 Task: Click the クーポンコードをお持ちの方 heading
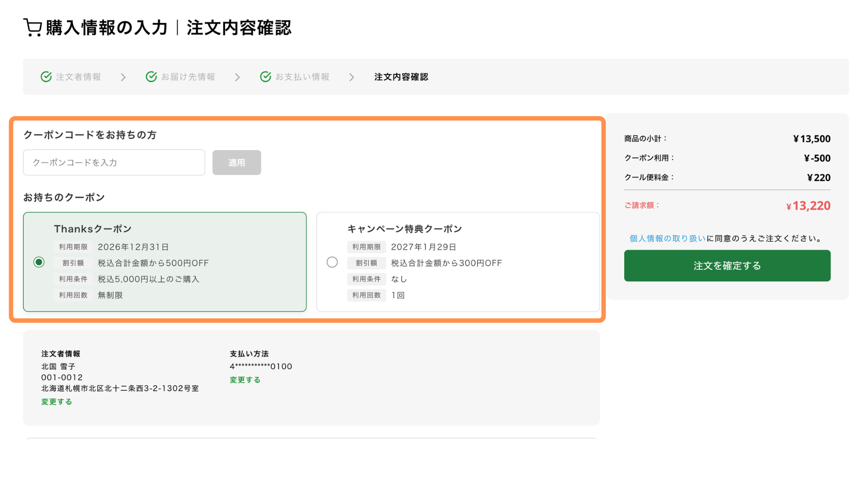[x=90, y=135]
